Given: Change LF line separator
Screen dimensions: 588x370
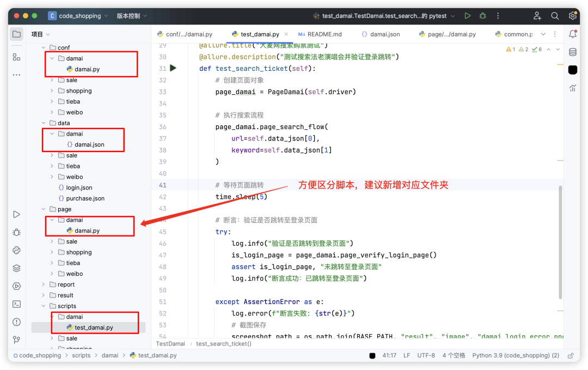Looking at the screenshot, I should (407, 355).
